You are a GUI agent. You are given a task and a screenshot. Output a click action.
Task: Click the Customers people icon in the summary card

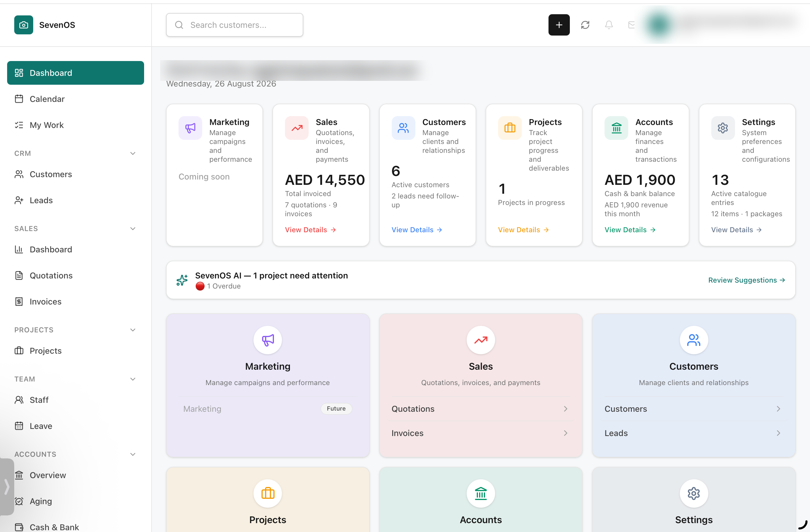tap(403, 128)
